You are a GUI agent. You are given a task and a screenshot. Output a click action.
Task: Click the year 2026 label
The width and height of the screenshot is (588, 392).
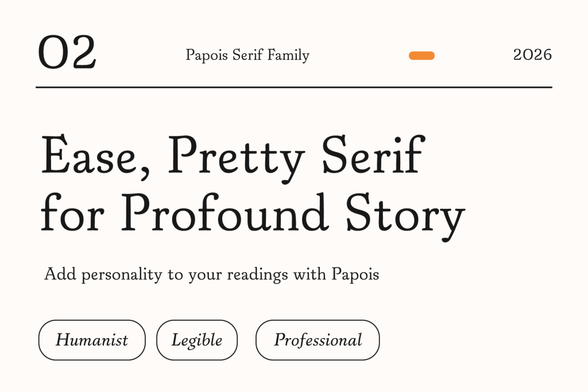pos(532,55)
